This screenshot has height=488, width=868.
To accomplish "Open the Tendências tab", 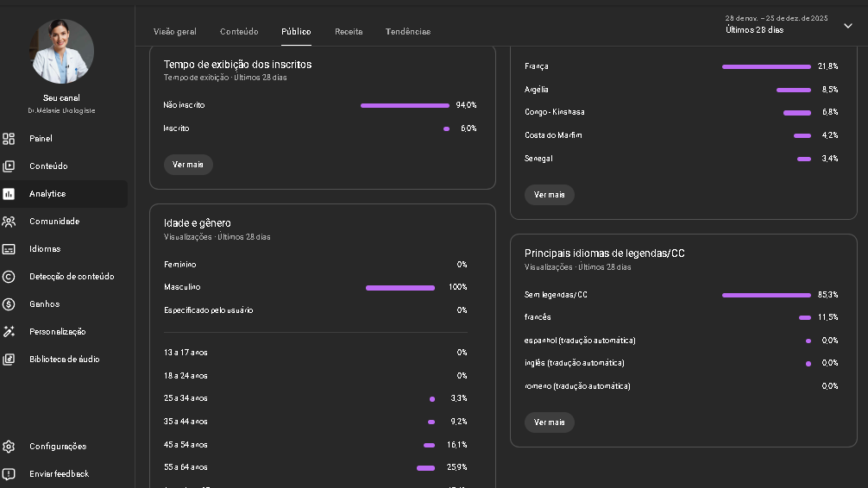I will tap(407, 32).
